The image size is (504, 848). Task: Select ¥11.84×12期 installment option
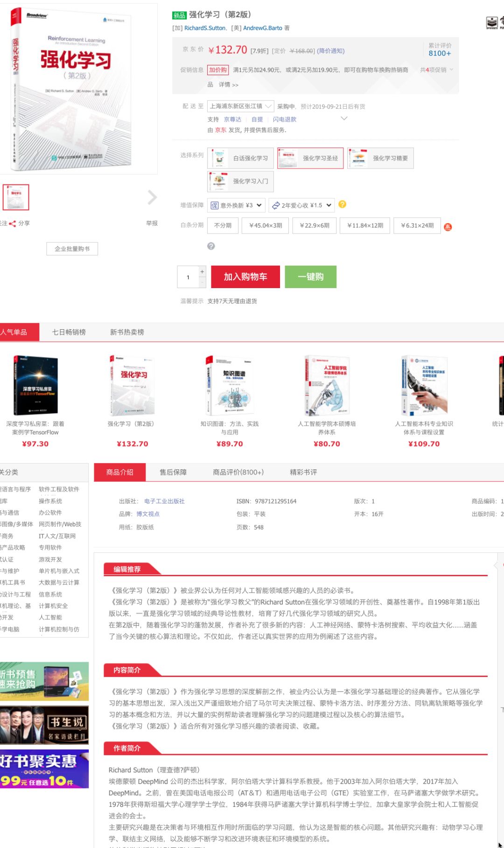[x=365, y=226]
